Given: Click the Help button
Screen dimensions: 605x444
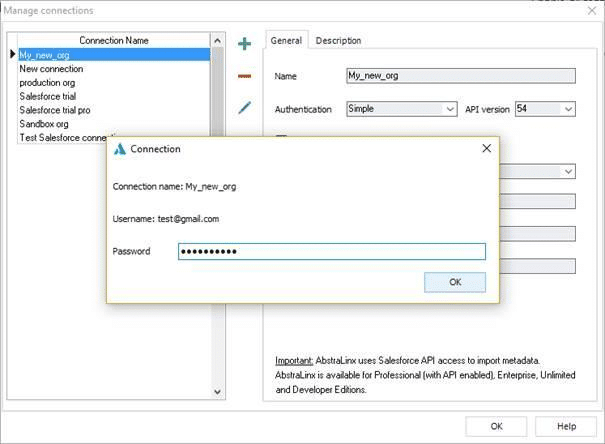Looking at the screenshot, I should (x=566, y=426).
